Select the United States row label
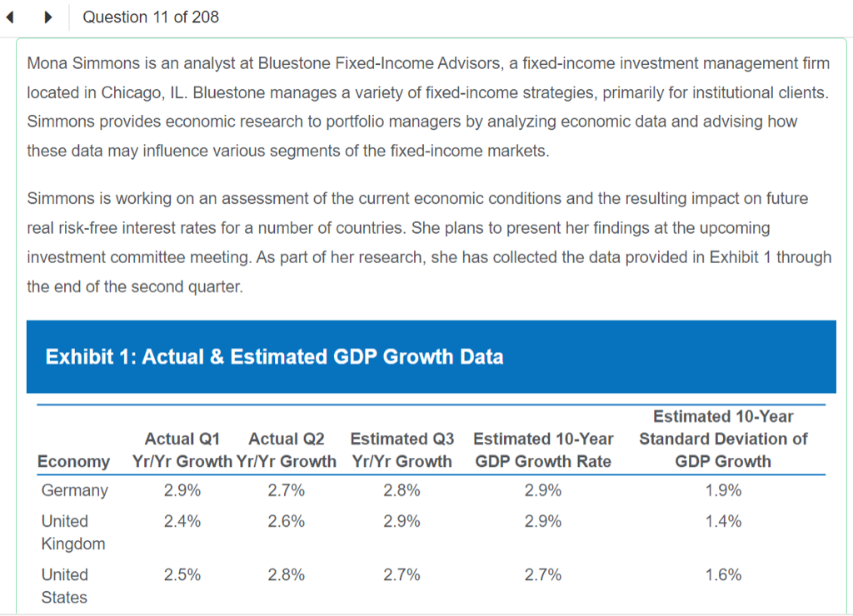853x616 pixels. point(64,585)
